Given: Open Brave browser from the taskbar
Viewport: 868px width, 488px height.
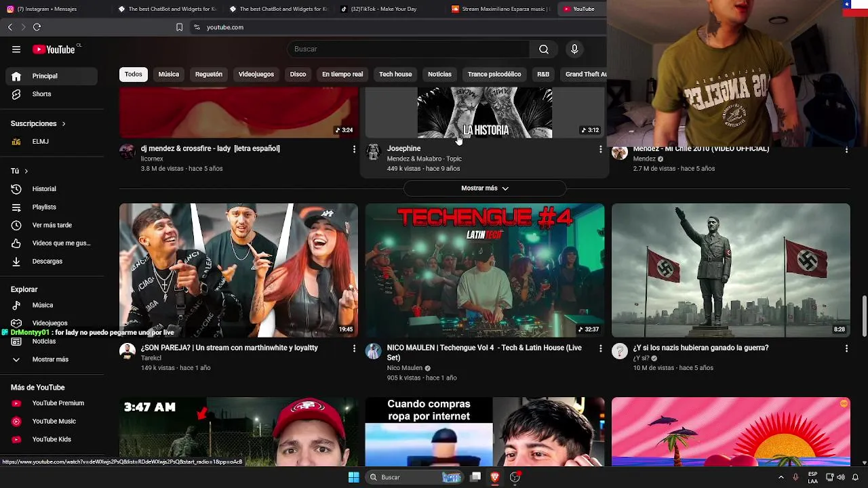Looking at the screenshot, I should coord(495,477).
